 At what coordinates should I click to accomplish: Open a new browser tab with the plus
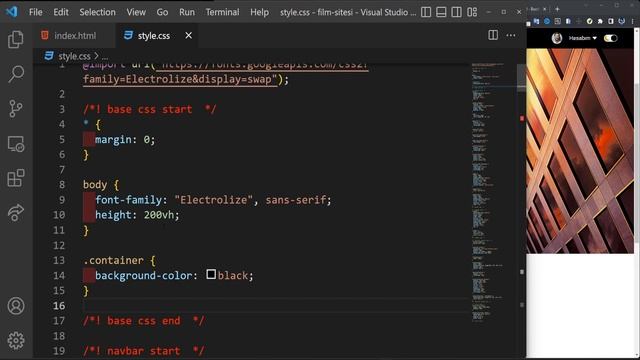point(557,9)
